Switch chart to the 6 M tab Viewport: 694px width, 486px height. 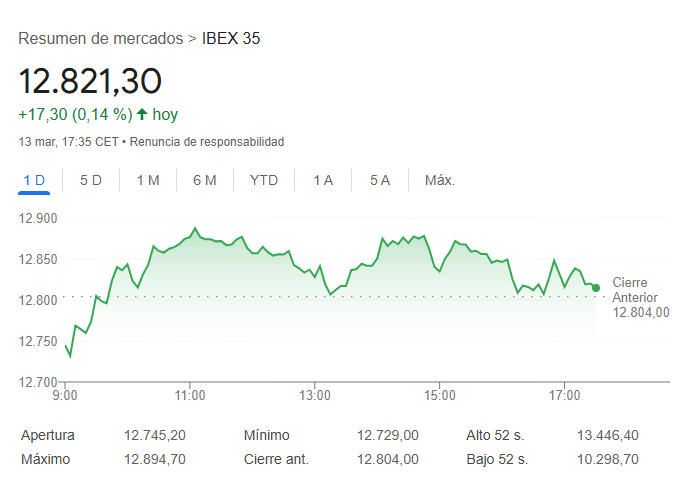click(205, 180)
